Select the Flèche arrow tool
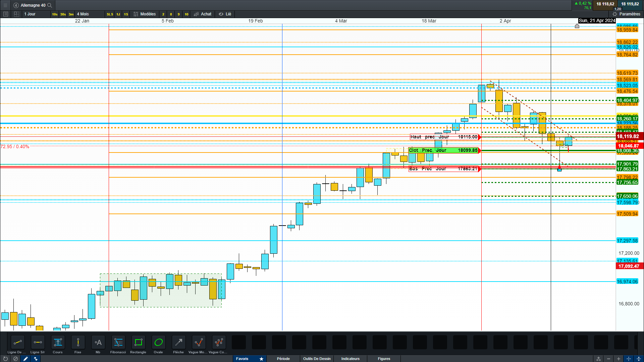 coord(178,343)
